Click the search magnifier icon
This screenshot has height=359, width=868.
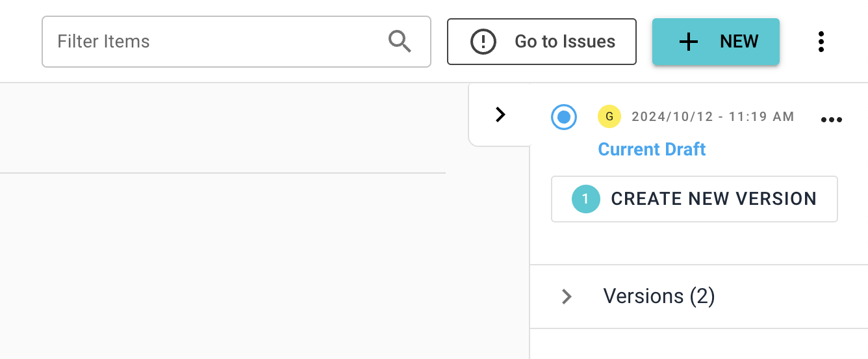(400, 42)
